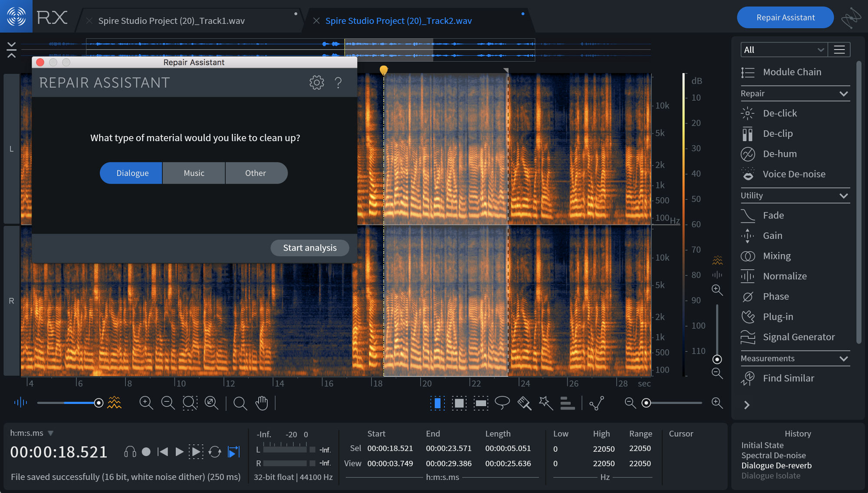Select Other material type
The height and width of the screenshot is (493, 868).
click(x=255, y=173)
